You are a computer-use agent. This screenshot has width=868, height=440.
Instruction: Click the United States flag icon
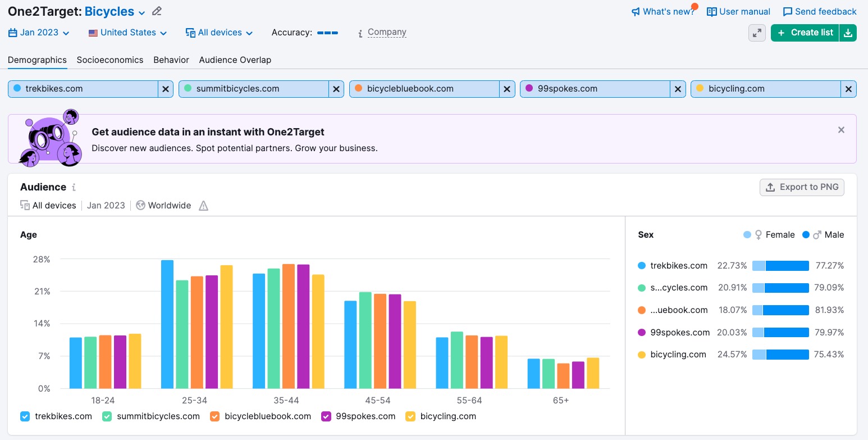tap(93, 33)
